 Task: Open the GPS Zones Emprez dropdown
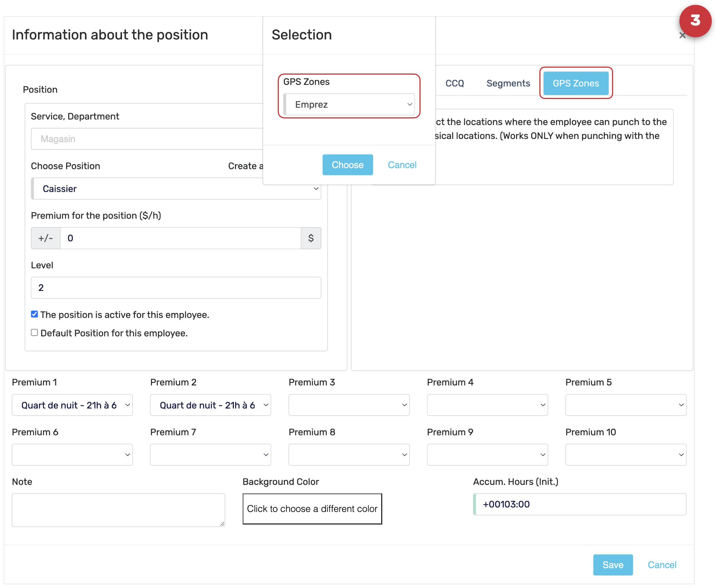point(349,104)
